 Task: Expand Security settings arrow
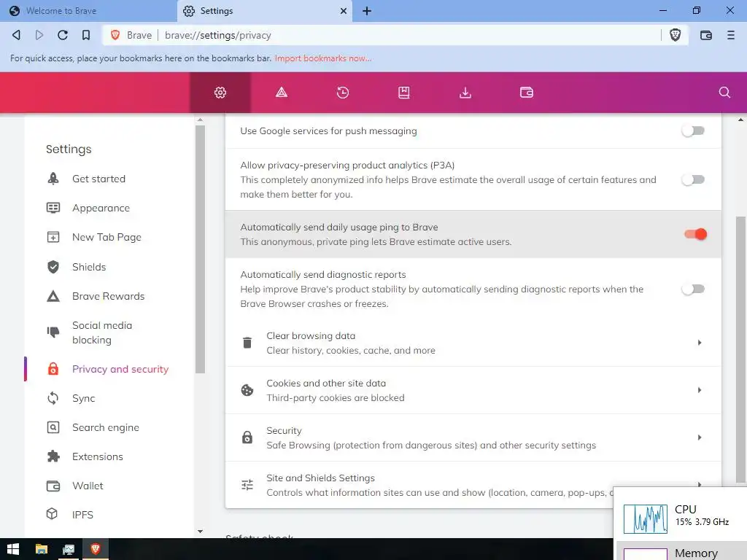coord(700,437)
